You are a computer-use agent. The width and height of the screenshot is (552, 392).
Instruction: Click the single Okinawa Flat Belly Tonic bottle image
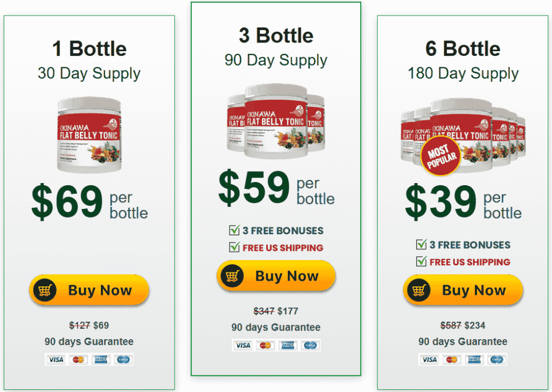click(89, 135)
